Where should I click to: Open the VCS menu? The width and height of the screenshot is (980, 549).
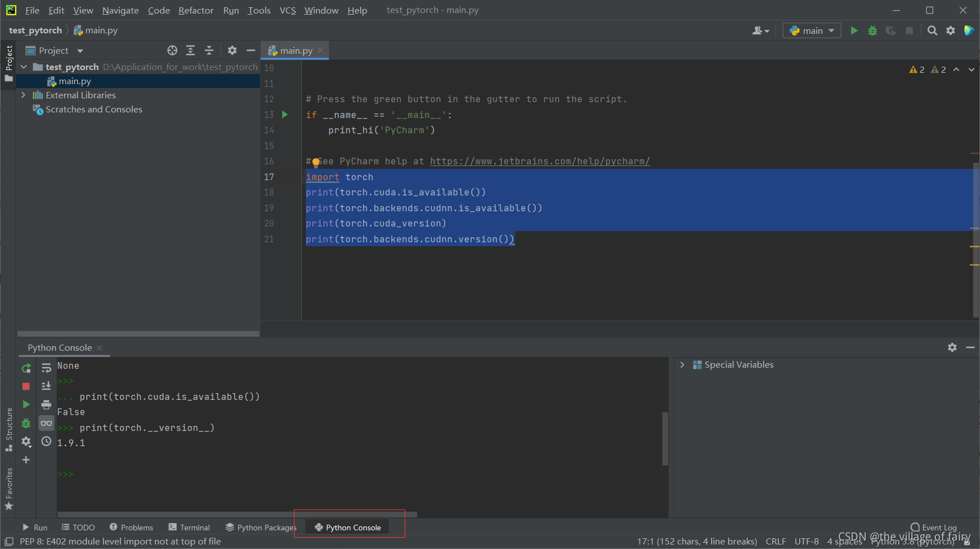click(288, 10)
